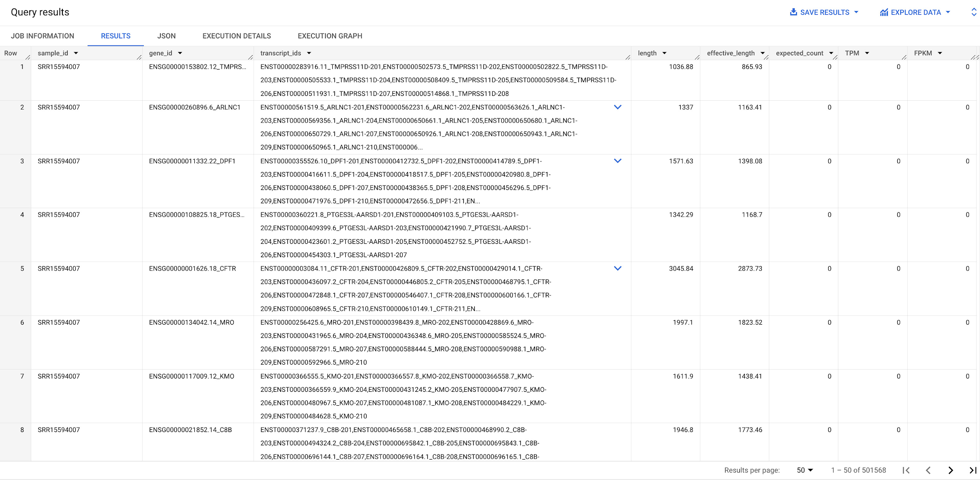
Task: Open the FPKM column menu arrow
Action: point(940,53)
